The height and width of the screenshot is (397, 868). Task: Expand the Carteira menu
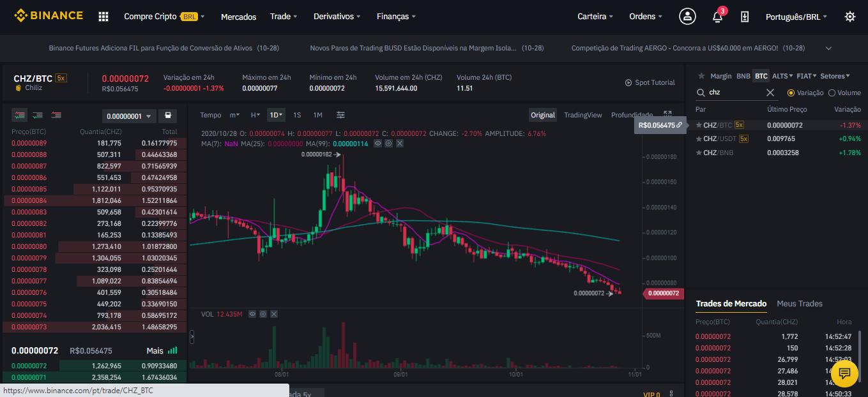595,17
